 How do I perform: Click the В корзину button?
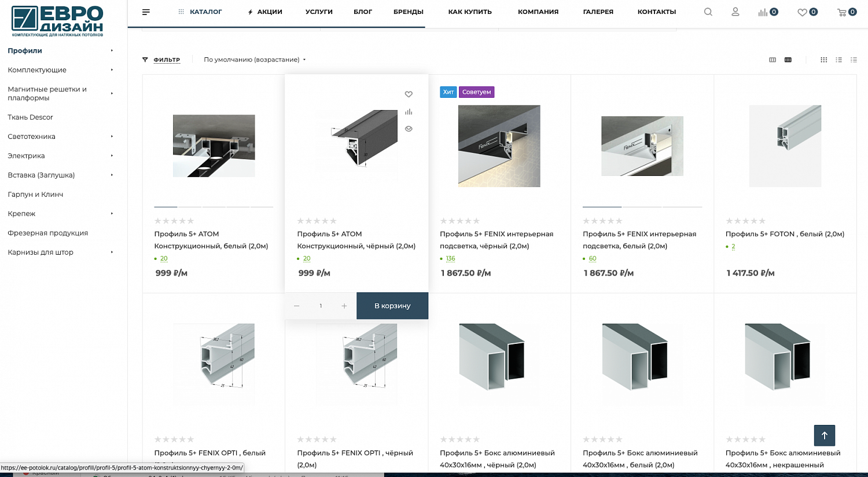[392, 306]
